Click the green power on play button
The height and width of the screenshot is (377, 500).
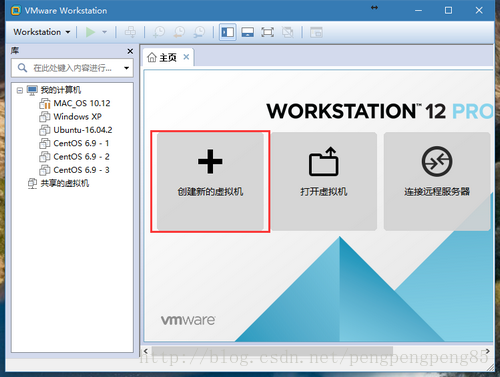[x=90, y=32]
